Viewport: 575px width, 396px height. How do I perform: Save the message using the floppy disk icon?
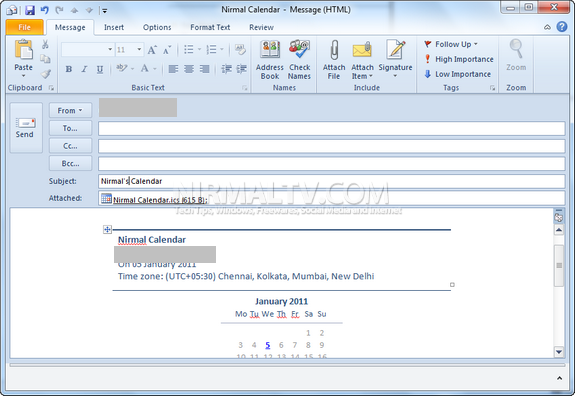tap(30, 10)
